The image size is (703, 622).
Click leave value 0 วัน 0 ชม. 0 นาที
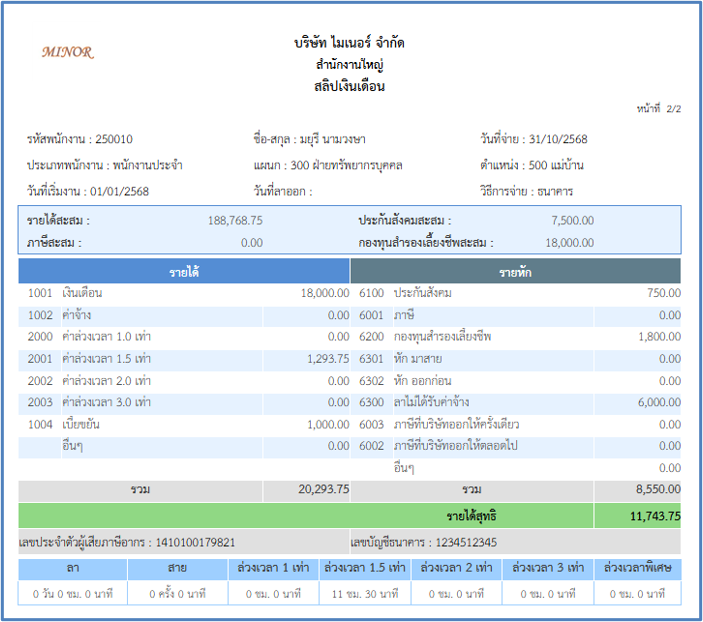[73, 594]
